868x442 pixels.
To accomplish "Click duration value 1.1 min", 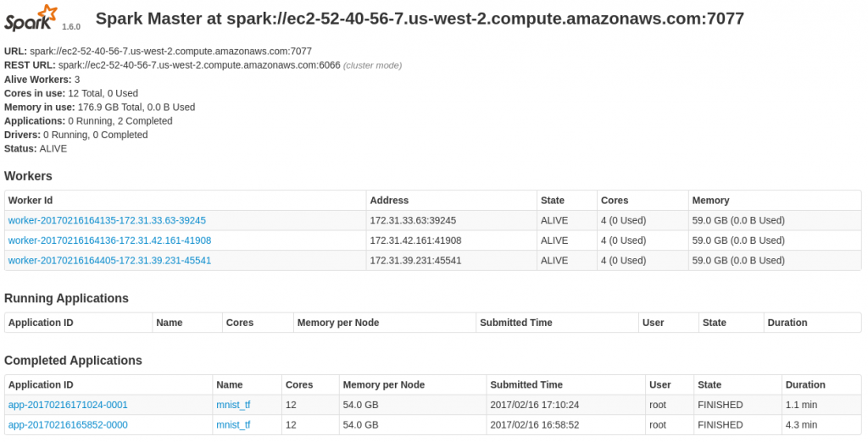I will pyautogui.click(x=802, y=405).
